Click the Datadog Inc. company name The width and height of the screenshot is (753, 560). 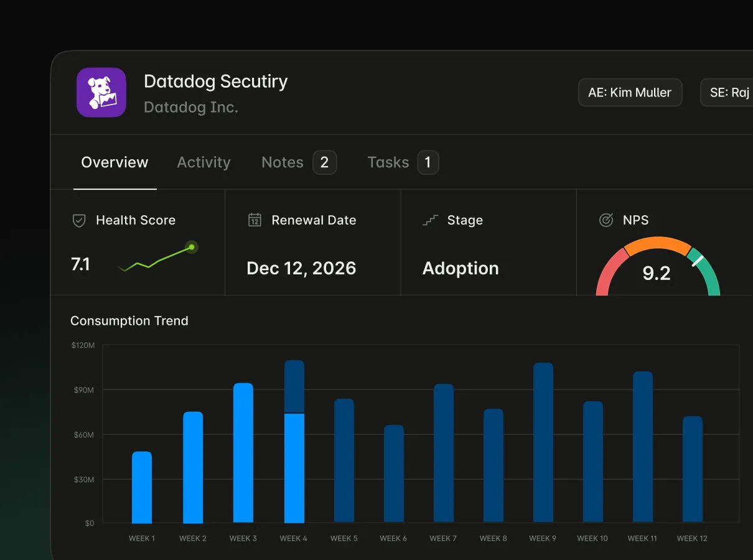click(x=191, y=107)
